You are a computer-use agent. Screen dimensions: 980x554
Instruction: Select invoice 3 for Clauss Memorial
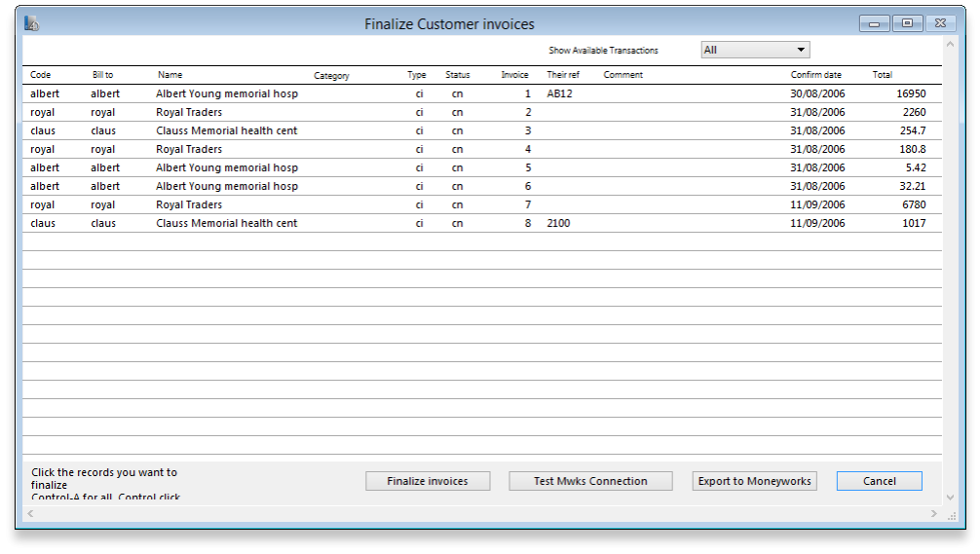(x=227, y=130)
